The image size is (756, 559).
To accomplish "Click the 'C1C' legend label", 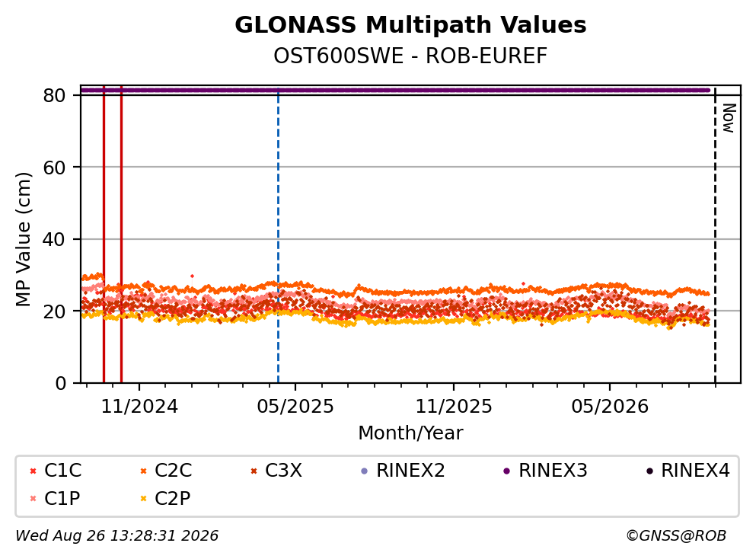I will tap(62, 471).
